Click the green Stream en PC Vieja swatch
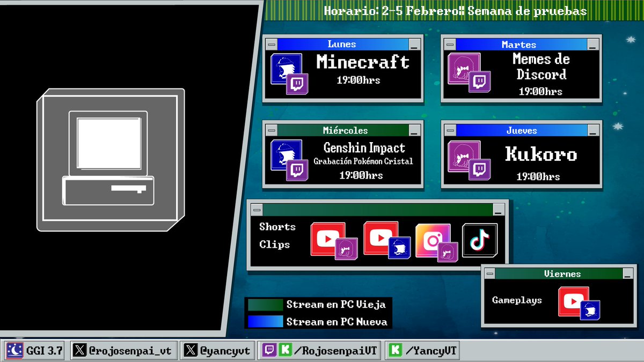 pyautogui.click(x=265, y=305)
